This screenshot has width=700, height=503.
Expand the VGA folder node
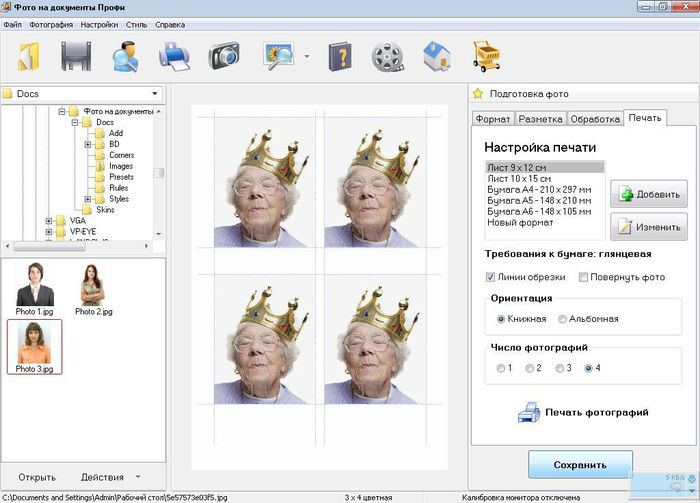(x=49, y=221)
